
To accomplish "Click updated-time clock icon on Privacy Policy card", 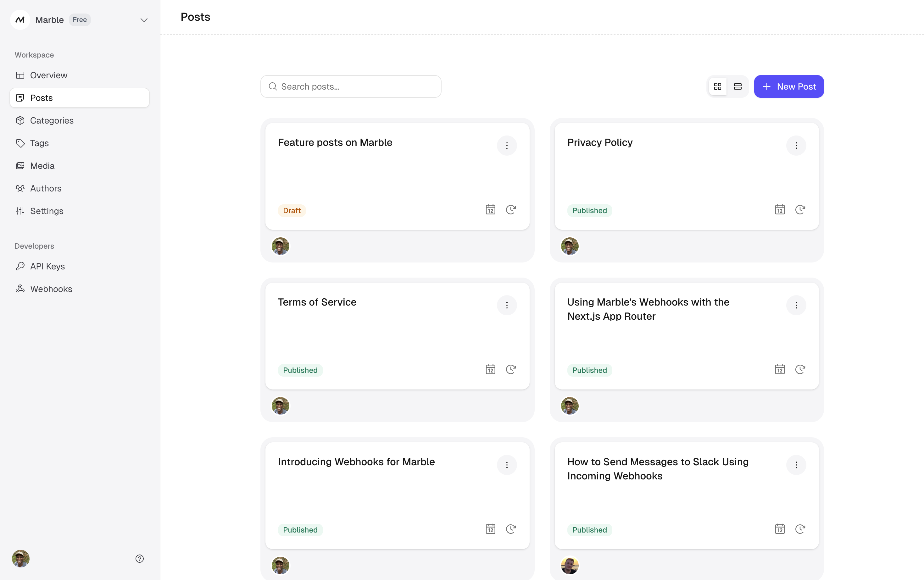I will coord(800,210).
